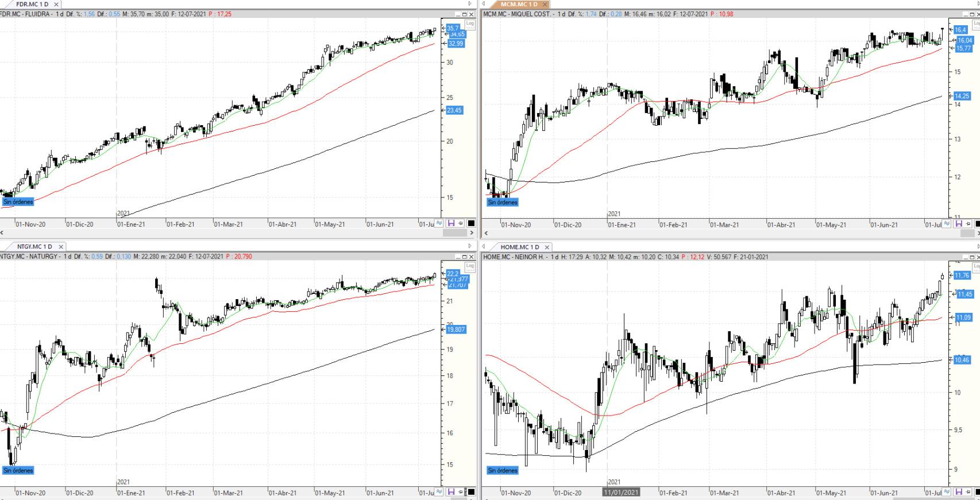Click the left tab arrow beside the HOME.MC tab
Image resolution: width=980 pixels, height=500 pixels.
(484, 247)
